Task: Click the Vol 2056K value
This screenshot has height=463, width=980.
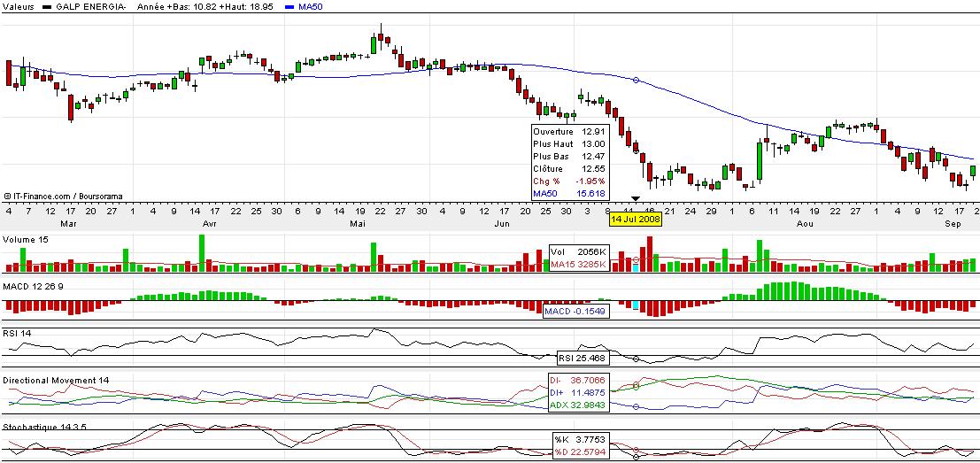Action: click(x=579, y=251)
